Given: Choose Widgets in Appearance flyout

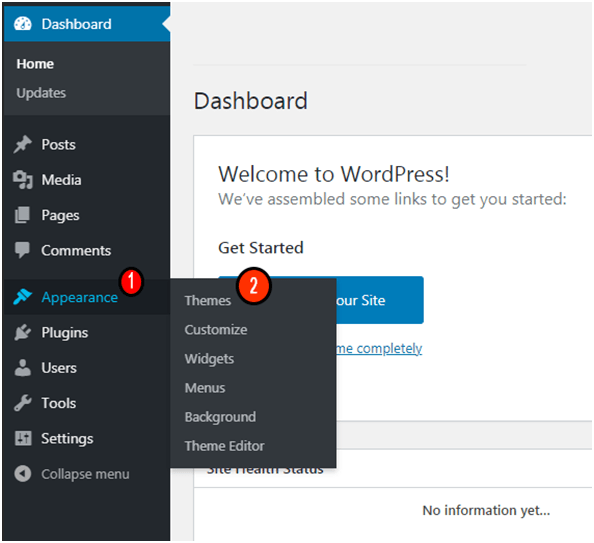Looking at the screenshot, I should point(209,359).
